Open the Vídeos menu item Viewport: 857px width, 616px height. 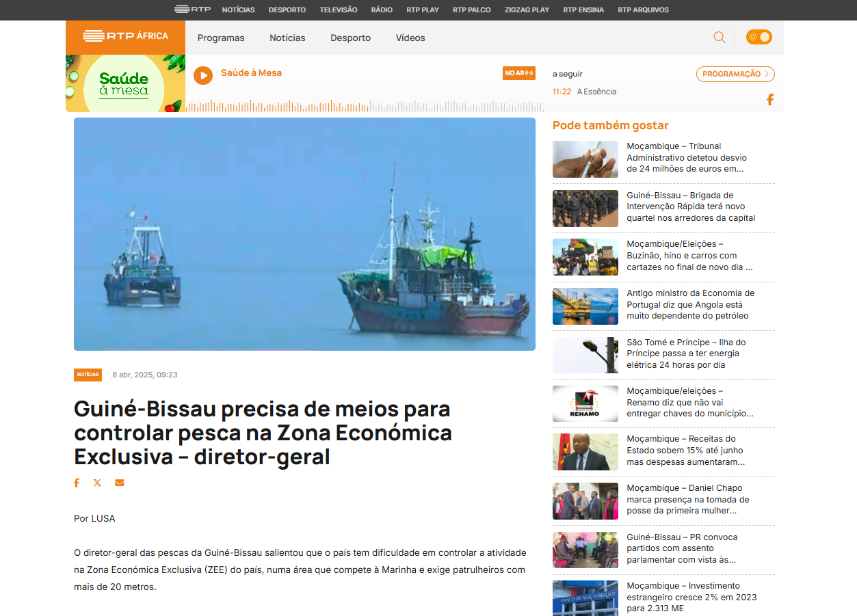pos(410,38)
